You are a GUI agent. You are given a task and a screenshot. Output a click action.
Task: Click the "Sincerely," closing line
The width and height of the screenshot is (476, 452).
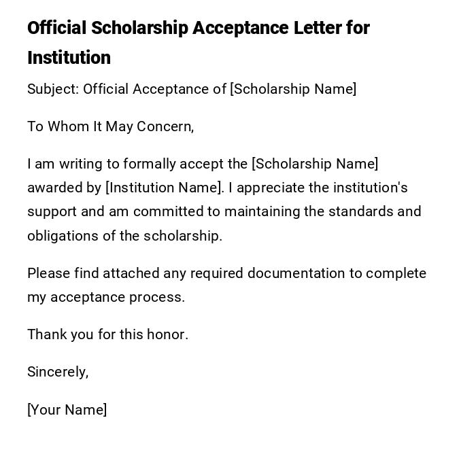click(58, 372)
